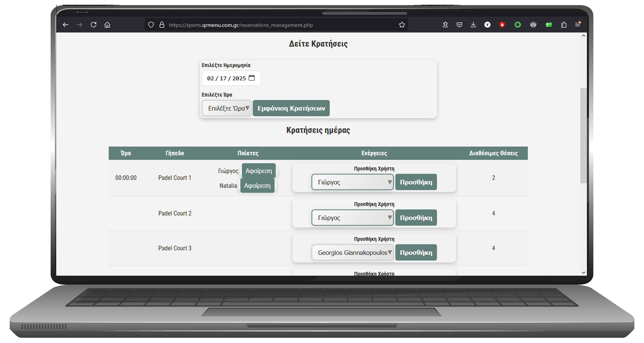
Task: Open Padel Court 2 user dropdown
Action: pos(352,218)
